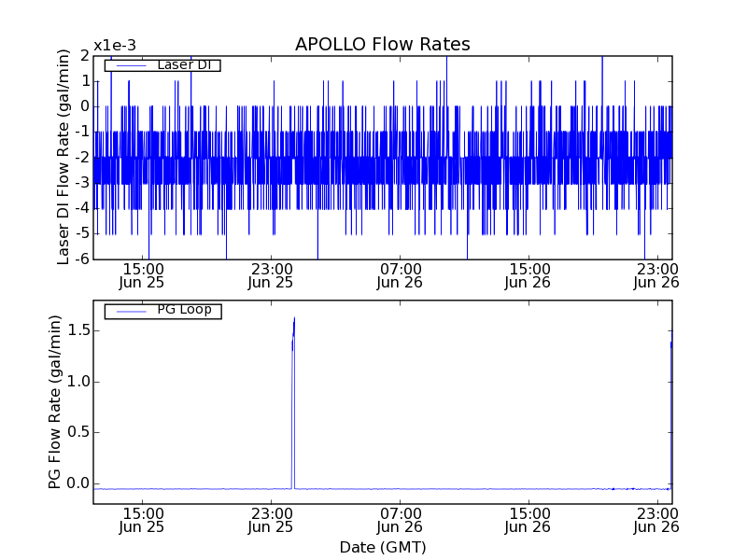Click the 15:00 Jun 25 label under top plot
This screenshot has height=560, width=747.
[x=142, y=276]
